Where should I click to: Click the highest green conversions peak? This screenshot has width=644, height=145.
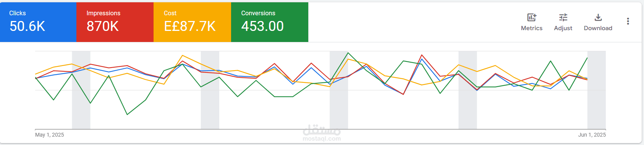coord(348,53)
